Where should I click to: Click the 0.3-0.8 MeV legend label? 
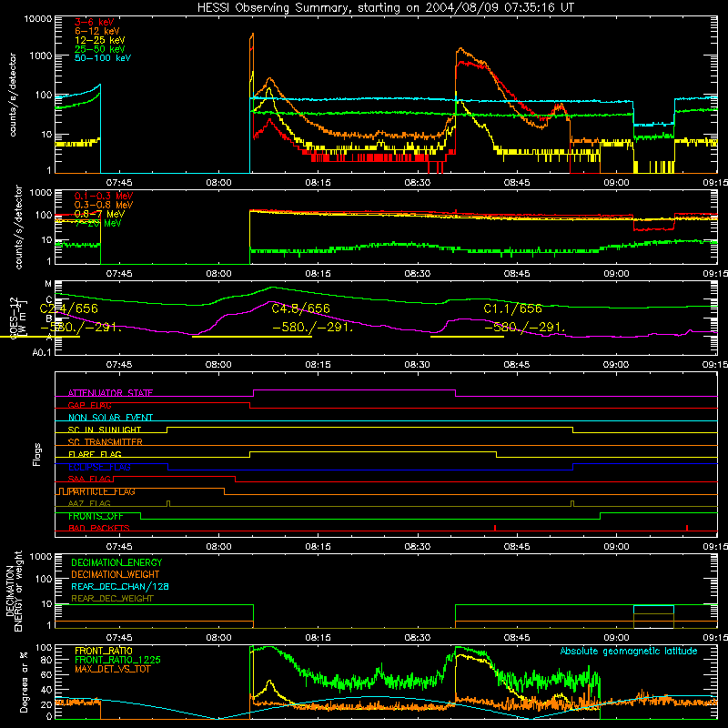(x=104, y=205)
